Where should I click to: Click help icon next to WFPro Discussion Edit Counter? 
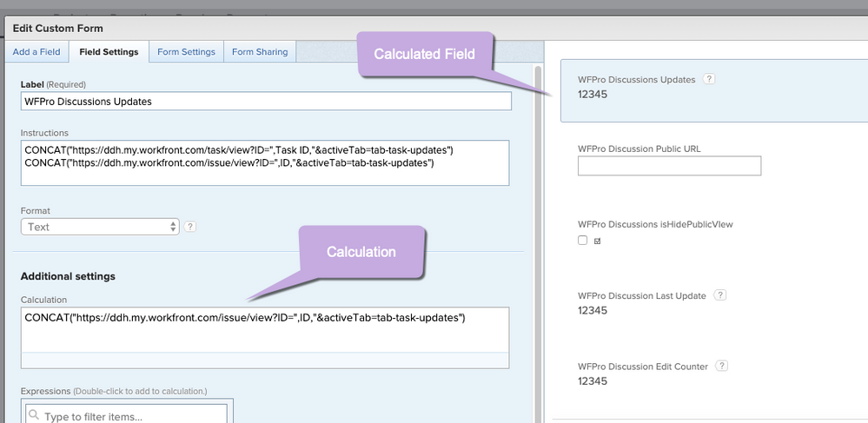coord(721,366)
